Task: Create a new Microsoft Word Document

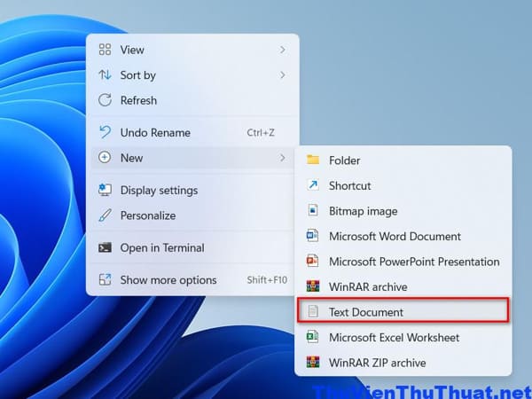Action: click(x=403, y=236)
